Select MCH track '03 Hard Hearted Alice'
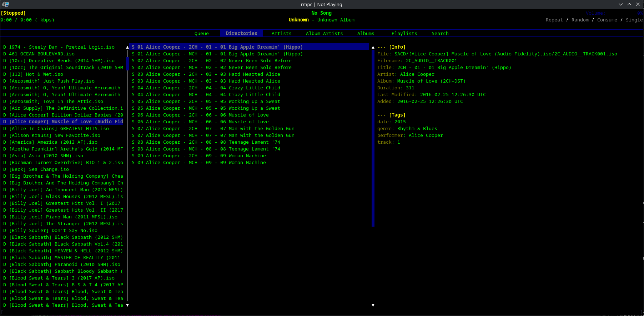This screenshot has width=644, height=316. pyautogui.click(x=249, y=81)
